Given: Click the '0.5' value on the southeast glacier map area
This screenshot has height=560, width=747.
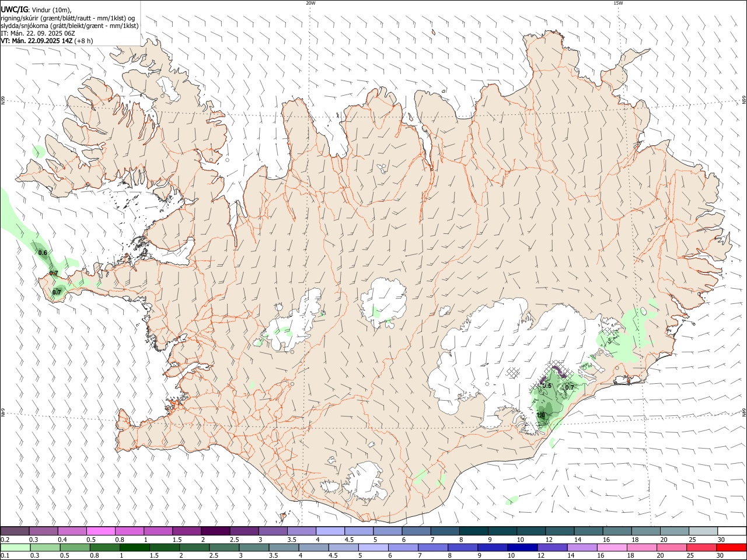Looking at the screenshot, I should 547,386.
